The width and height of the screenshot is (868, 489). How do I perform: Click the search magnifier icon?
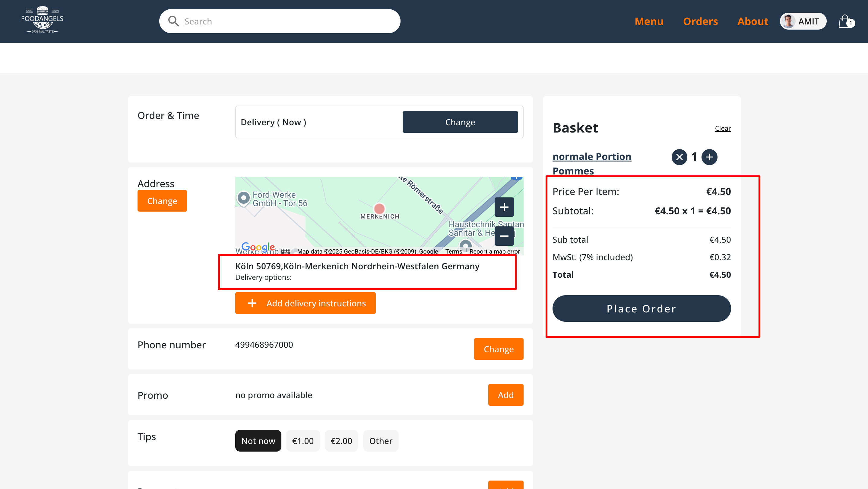173,21
